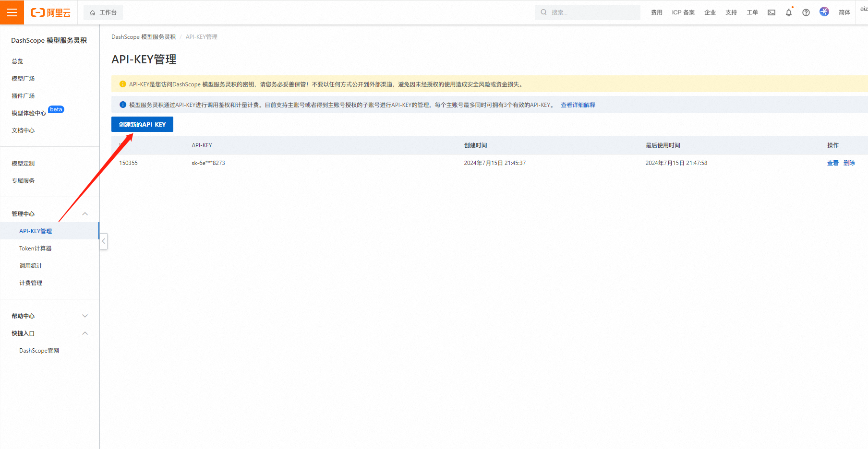This screenshot has width=868, height=449.
Task: Open the notifications bell
Action: tap(789, 12)
